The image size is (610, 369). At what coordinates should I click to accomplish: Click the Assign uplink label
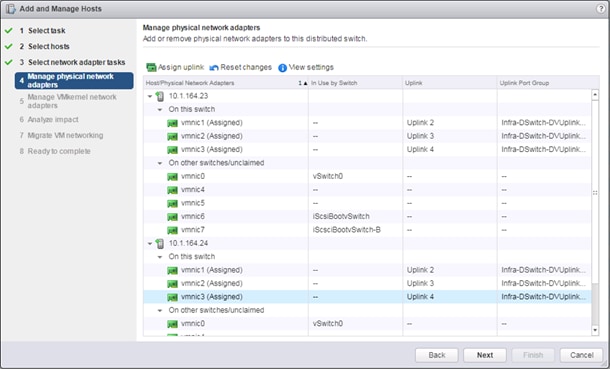(181, 67)
